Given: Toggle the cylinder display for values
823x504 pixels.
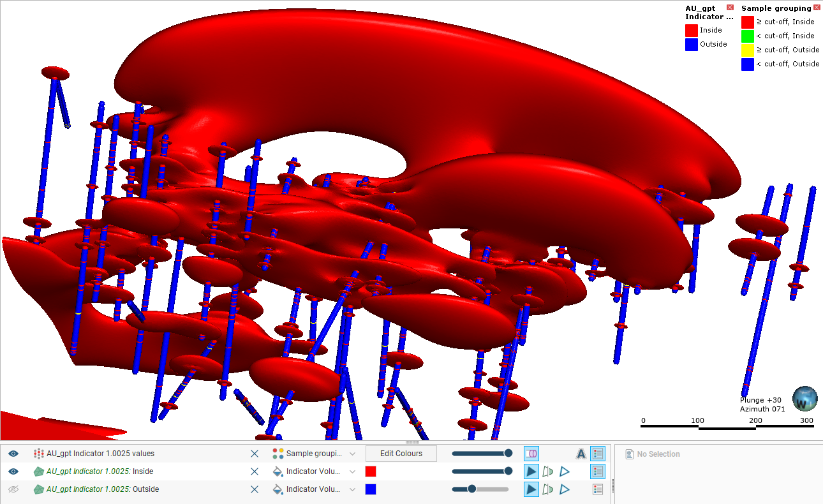Looking at the screenshot, I should [531, 454].
